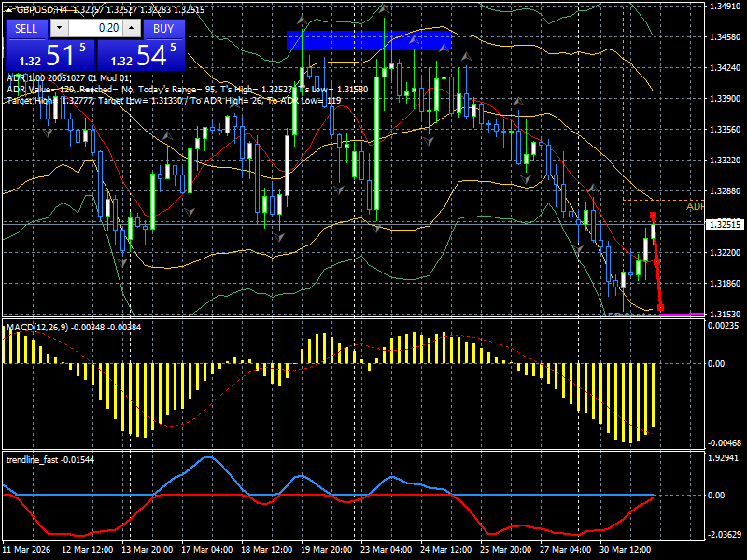Open the lot volume dropdown arrow
The width and height of the screenshot is (747, 560).
[59, 29]
